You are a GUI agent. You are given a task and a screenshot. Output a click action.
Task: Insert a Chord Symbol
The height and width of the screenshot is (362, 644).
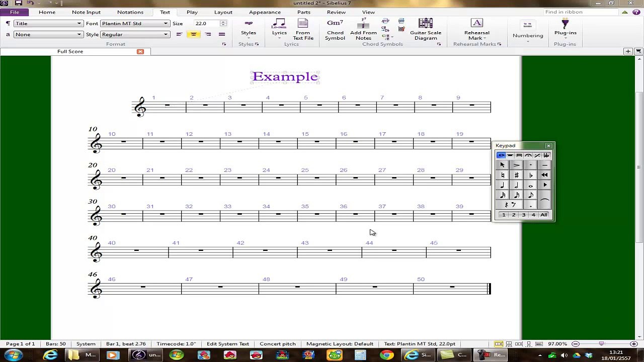coord(335,29)
